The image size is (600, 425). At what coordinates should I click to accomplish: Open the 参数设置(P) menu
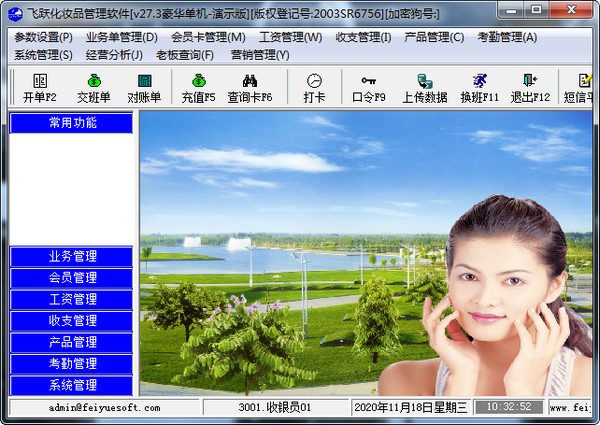click(43, 37)
